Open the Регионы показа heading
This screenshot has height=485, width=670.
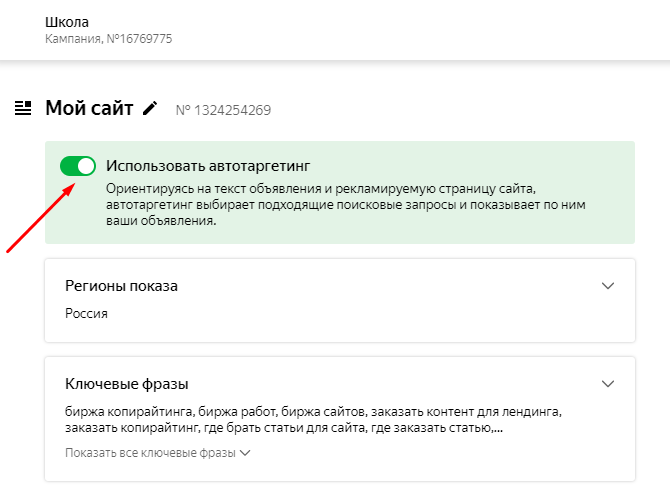[x=121, y=286]
